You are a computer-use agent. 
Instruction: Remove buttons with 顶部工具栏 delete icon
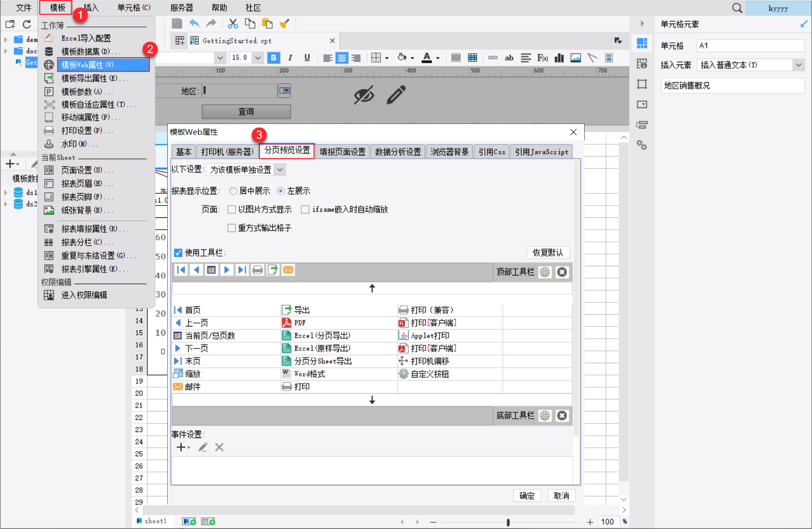coord(562,272)
